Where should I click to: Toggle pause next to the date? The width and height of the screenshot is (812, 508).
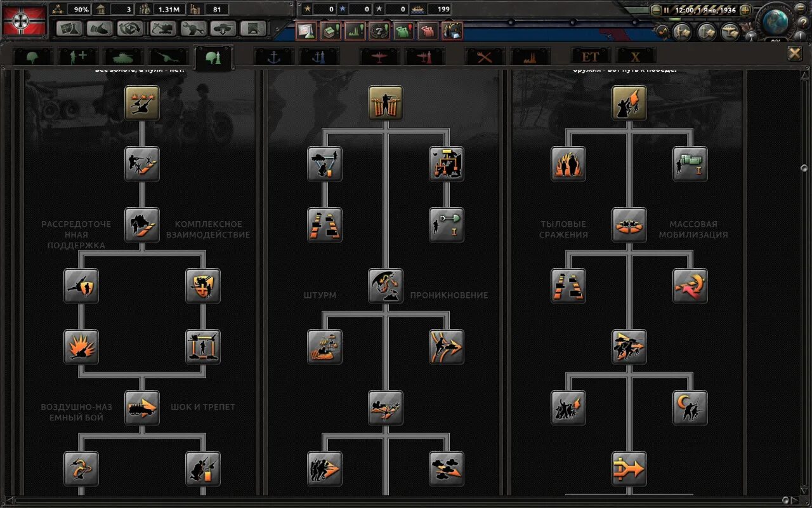[x=666, y=10]
